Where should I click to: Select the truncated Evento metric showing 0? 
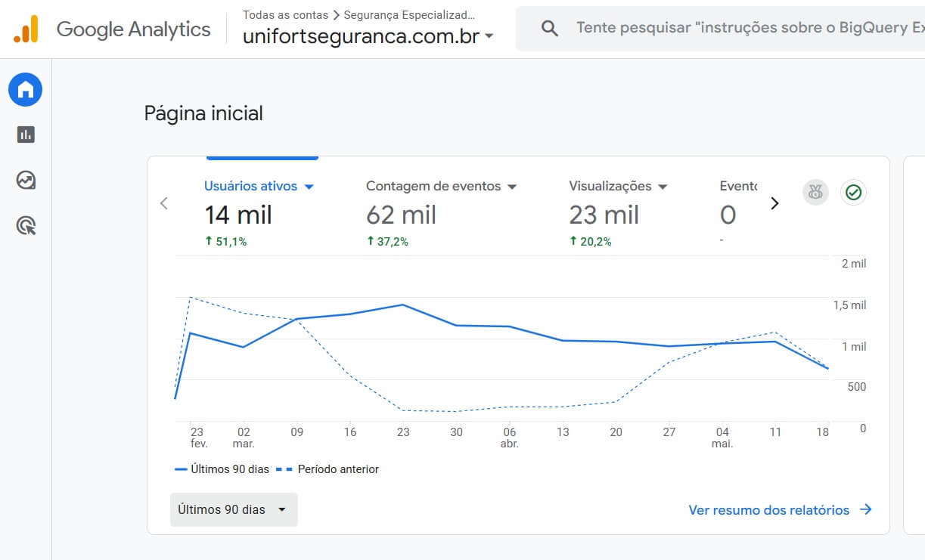tap(738, 213)
